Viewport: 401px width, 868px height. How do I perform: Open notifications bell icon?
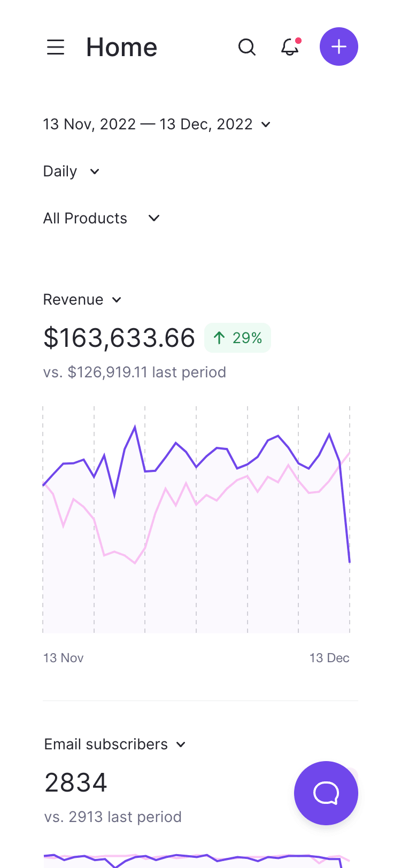290,47
